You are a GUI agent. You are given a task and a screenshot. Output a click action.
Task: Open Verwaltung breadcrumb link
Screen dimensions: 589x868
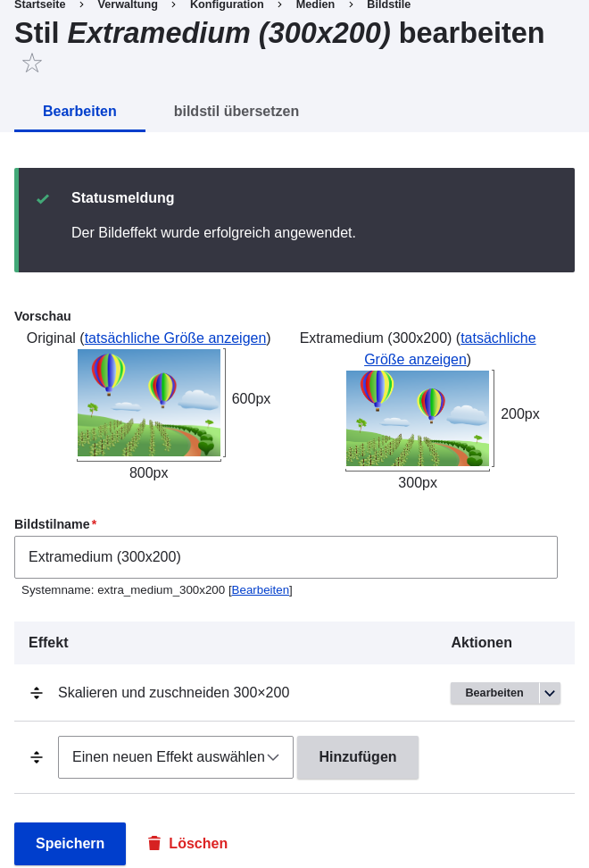click(128, 4)
